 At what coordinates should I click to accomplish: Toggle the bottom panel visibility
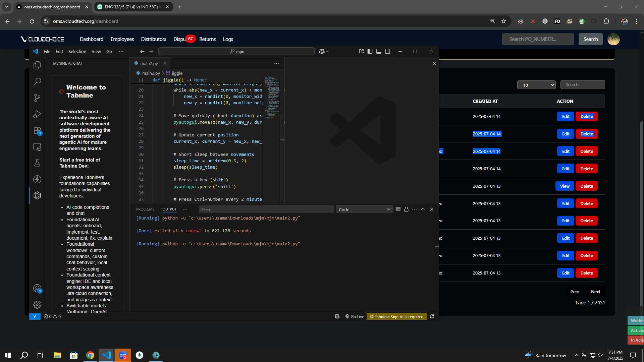click(x=379, y=51)
